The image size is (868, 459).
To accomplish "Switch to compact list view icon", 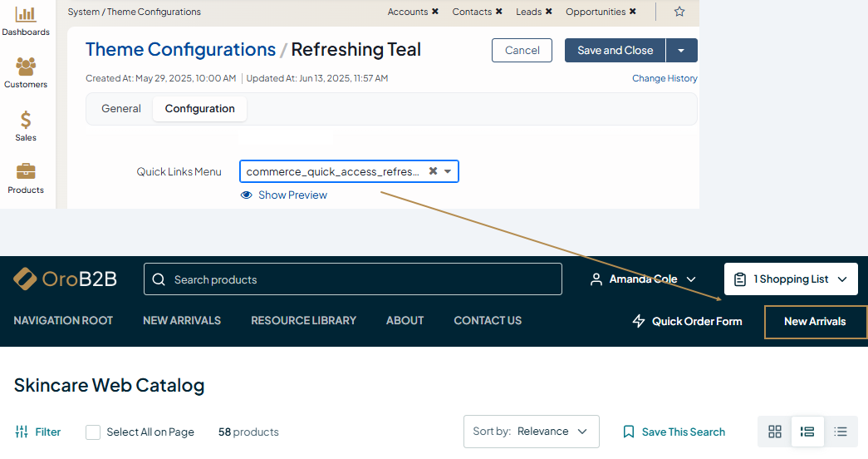I will coord(841,432).
